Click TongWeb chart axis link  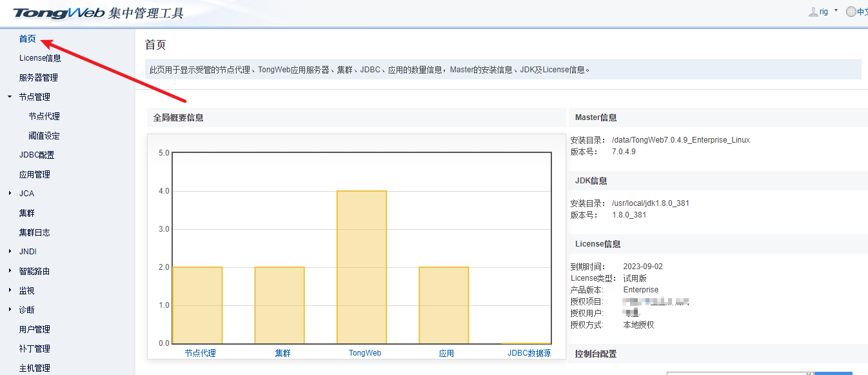tap(365, 353)
